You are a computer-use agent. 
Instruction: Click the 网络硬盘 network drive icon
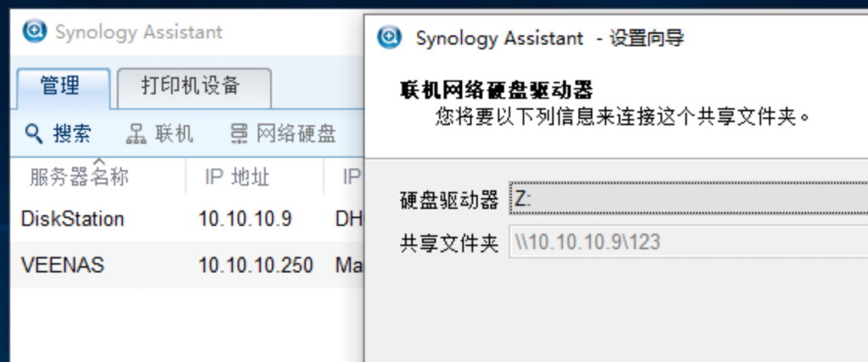(x=239, y=133)
